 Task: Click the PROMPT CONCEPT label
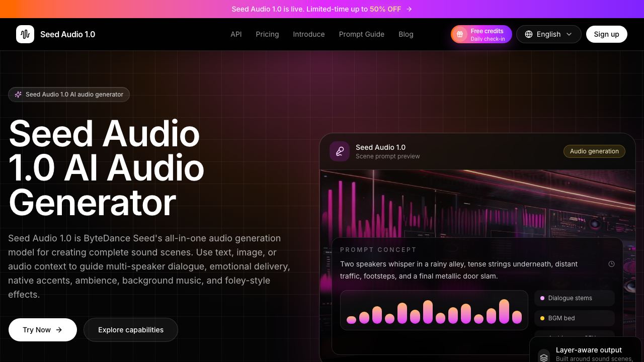coord(378,250)
